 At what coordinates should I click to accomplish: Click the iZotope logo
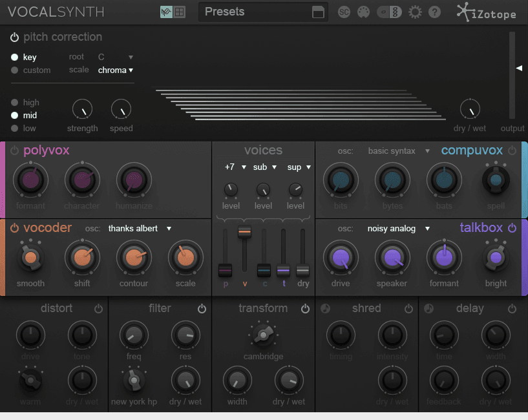pyautogui.click(x=487, y=12)
